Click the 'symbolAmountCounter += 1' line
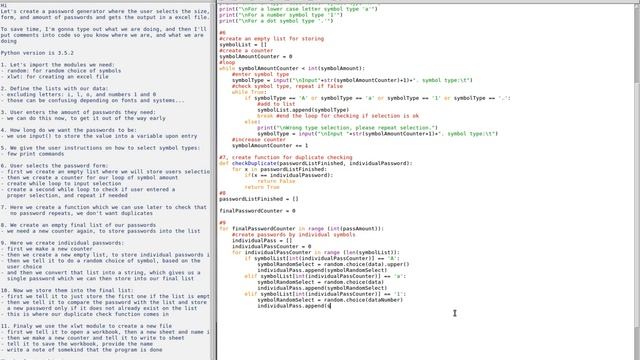This screenshot has height=360, width=640. tap(270, 146)
